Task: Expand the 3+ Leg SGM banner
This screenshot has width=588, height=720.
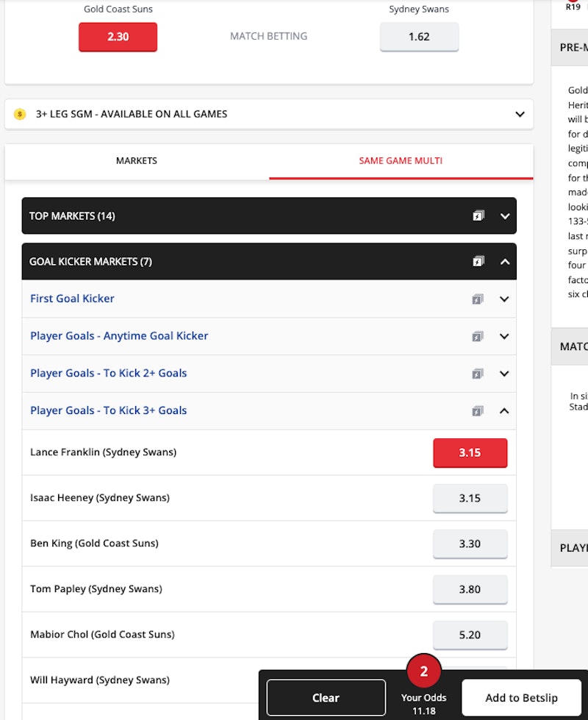Action: point(520,115)
